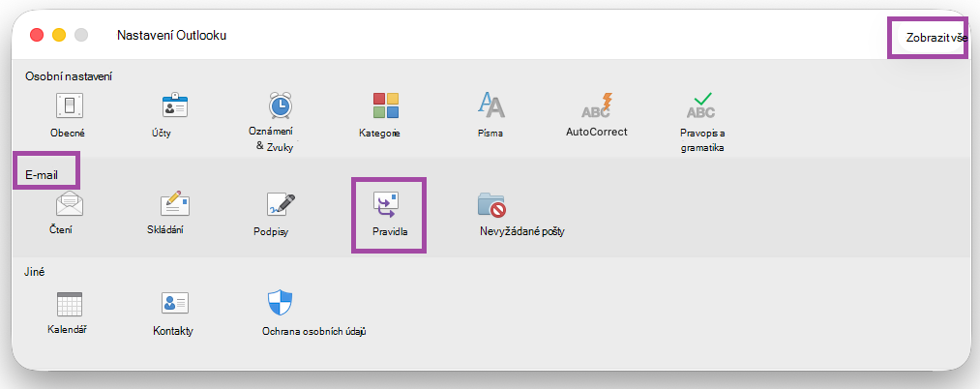The width and height of the screenshot is (980, 389).
Task: Click the Skládání label
Action: pyautogui.click(x=165, y=229)
